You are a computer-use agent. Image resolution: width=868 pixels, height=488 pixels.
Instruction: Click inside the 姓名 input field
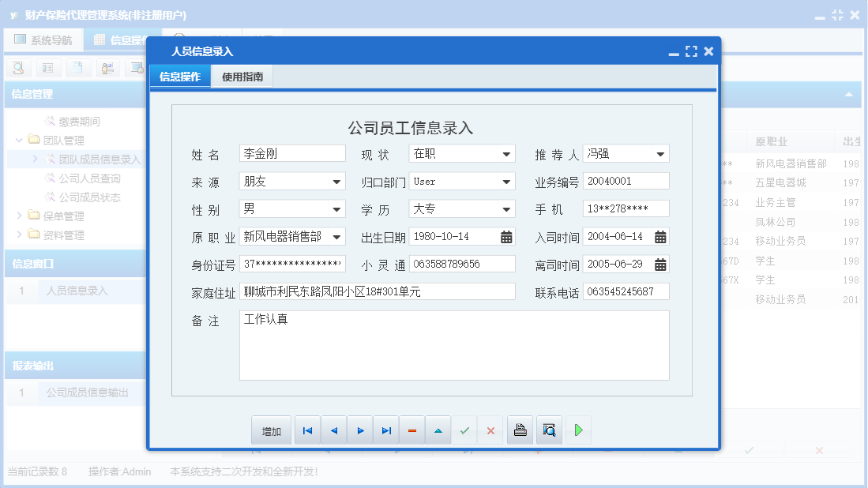292,153
